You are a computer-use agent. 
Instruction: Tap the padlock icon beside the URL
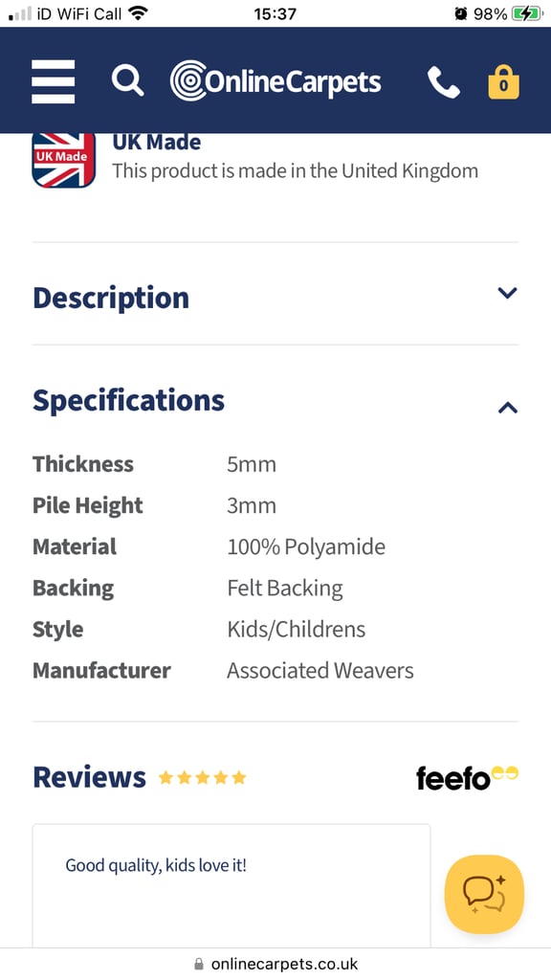click(199, 964)
